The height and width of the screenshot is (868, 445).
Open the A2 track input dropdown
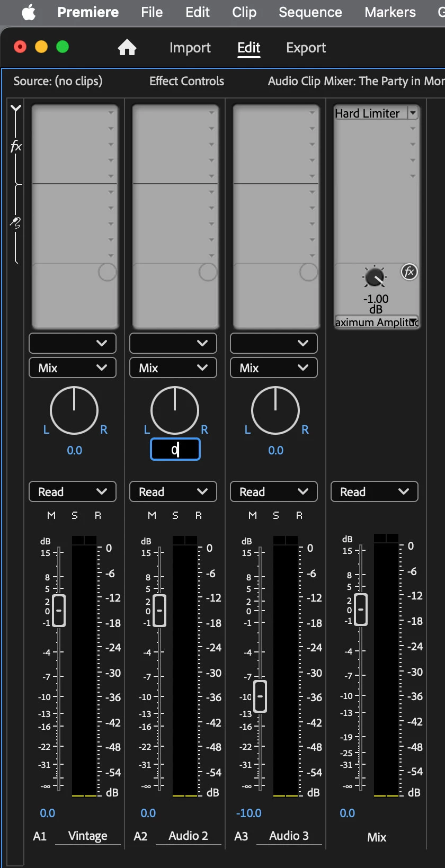click(173, 343)
